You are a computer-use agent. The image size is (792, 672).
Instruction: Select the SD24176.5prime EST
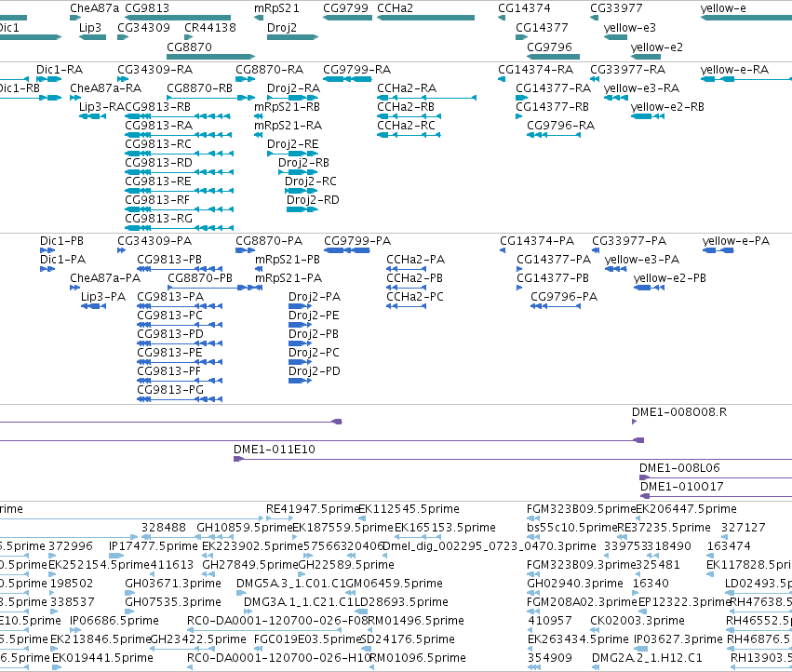366,649
